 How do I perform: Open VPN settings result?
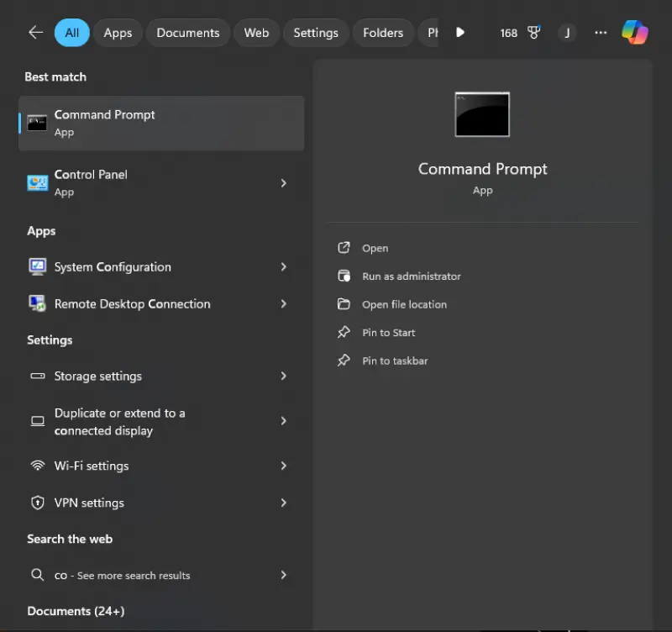point(89,503)
